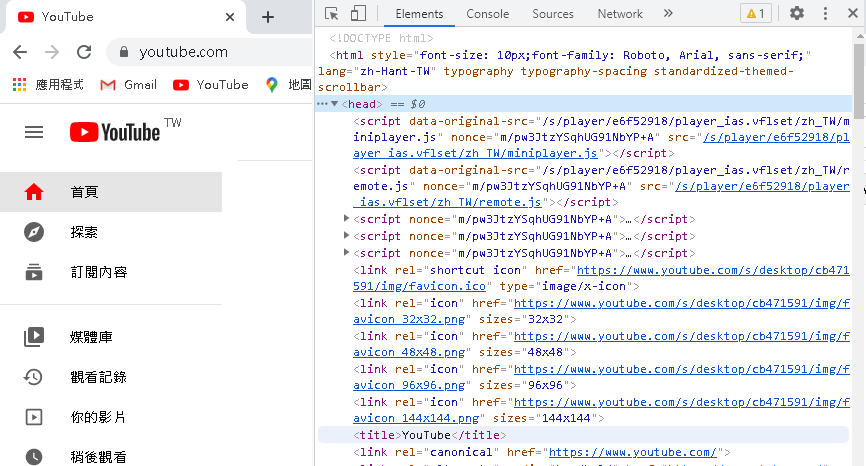
Task: Open 應用程式 apps grid bookmark
Action: pos(48,84)
